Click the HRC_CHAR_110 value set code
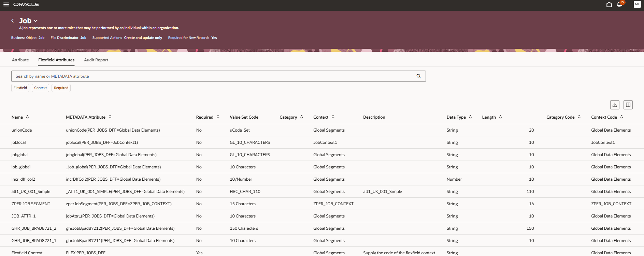This screenshot has width=644, height=256. coord(245,192)
